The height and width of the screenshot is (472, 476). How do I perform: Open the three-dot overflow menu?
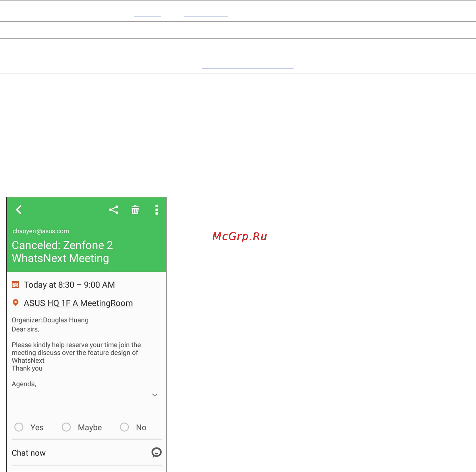(x=157, y=210)
